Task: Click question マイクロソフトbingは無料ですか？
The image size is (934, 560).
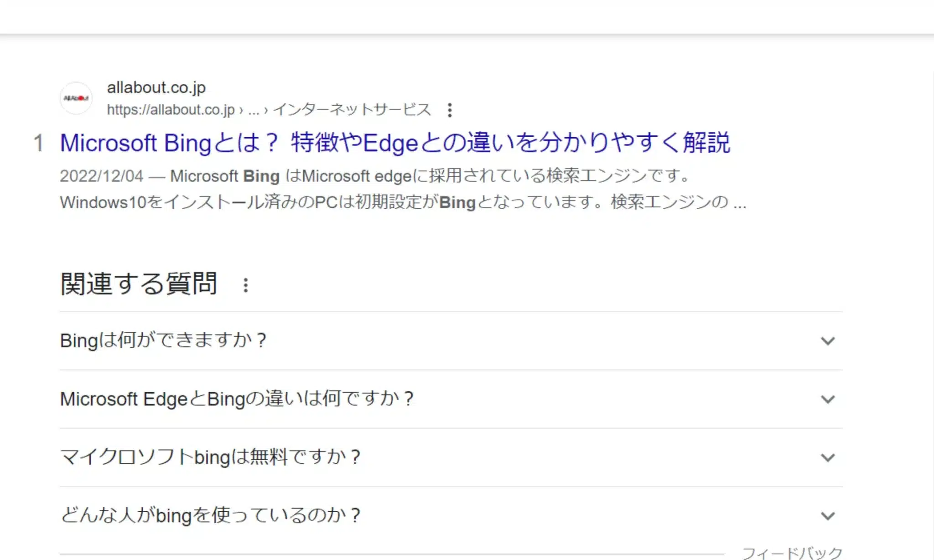Action: [x=210, y=457]
